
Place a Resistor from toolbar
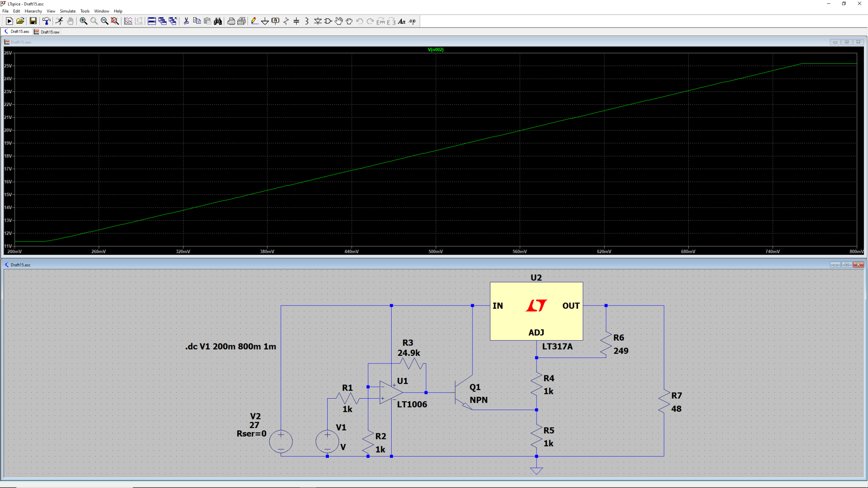point(286,21)
